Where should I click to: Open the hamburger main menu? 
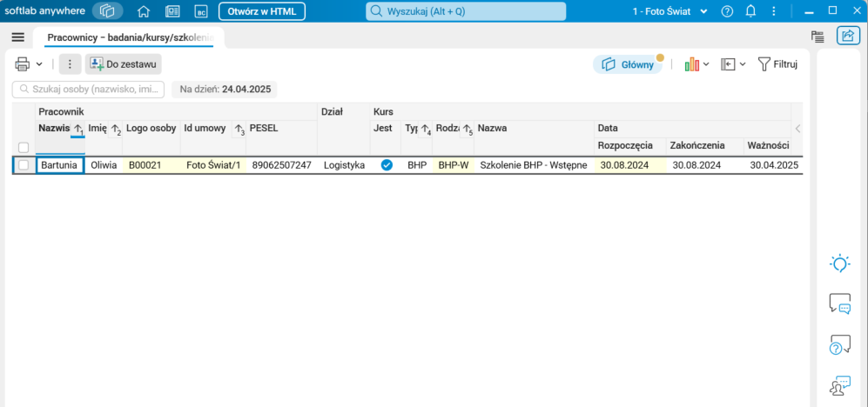(x=17, y=37)
